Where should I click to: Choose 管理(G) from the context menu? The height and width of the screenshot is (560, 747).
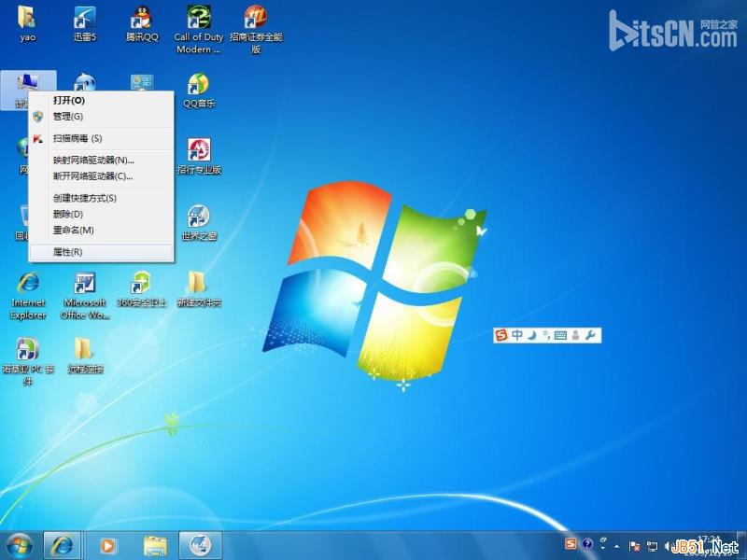coord(68,117)
